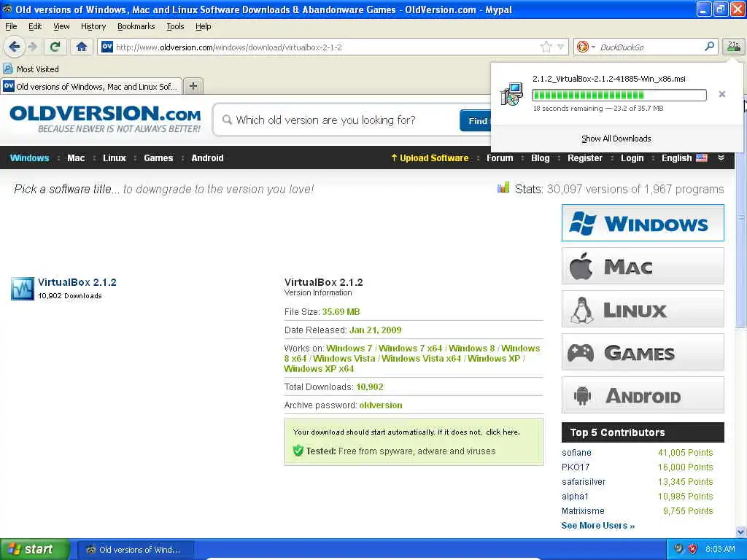Open the View menu
This screenshot has width=747, height=560.
pyautogui.click(x=61, y=26)
